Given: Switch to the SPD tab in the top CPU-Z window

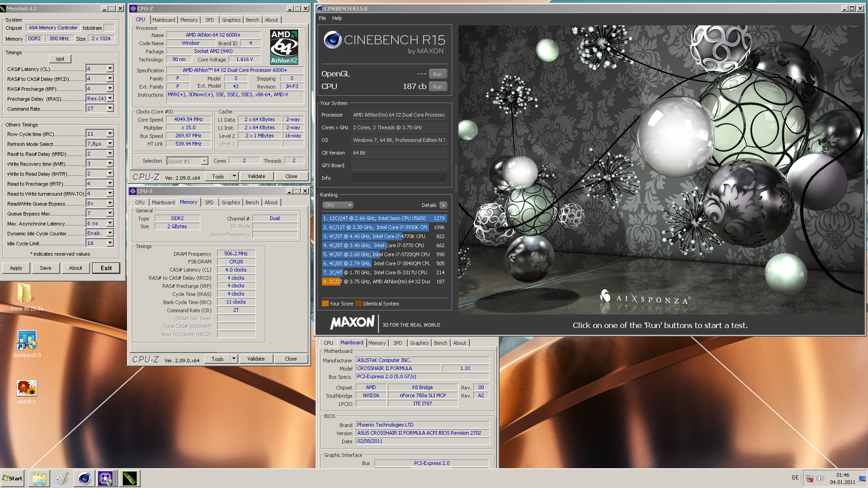Looking at the screenshot, I should pyautogui.click(x=209, y=20).
